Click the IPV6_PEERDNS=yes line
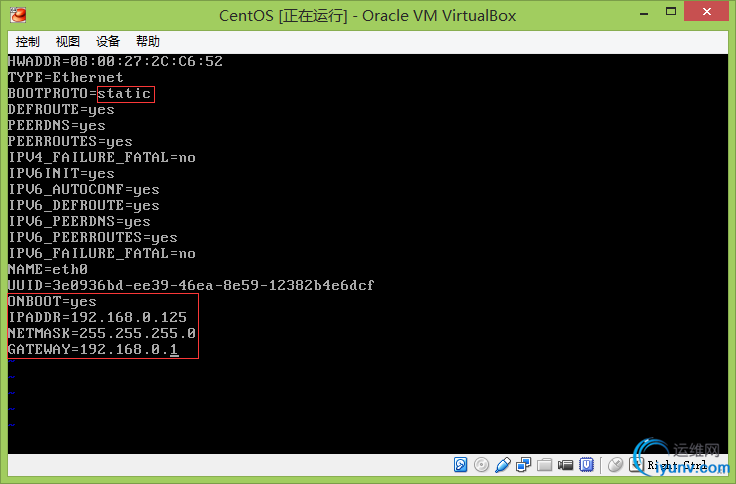 [x=79, y=221]
